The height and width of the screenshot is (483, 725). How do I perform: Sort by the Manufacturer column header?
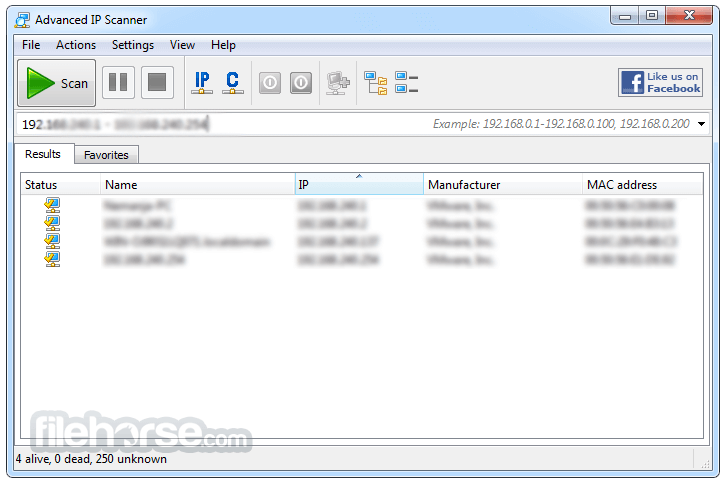tap(503, 185)
